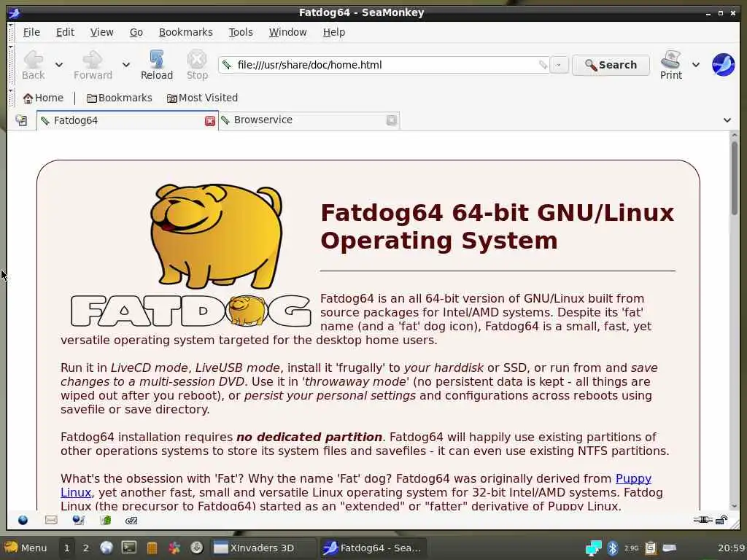Open the Go menu

click(136, 32)
